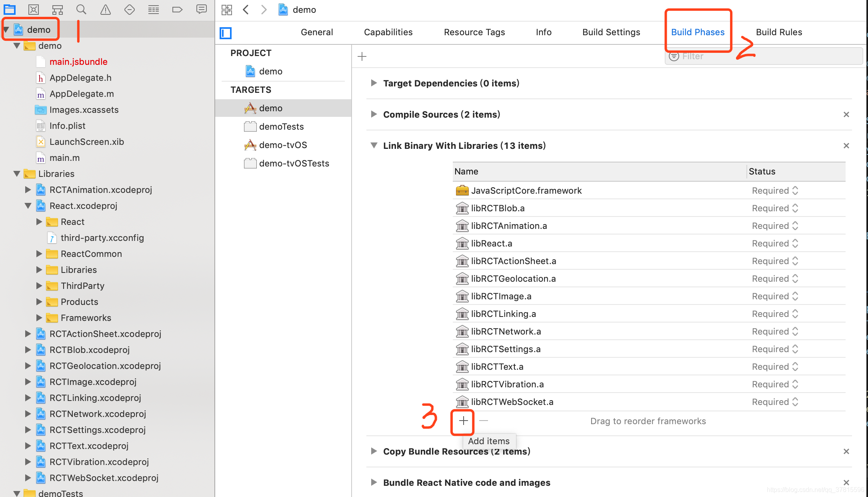Click the related items grid icon
Image resolution: width=868 pixels, height=497 pixels.
tap(227, 10)
